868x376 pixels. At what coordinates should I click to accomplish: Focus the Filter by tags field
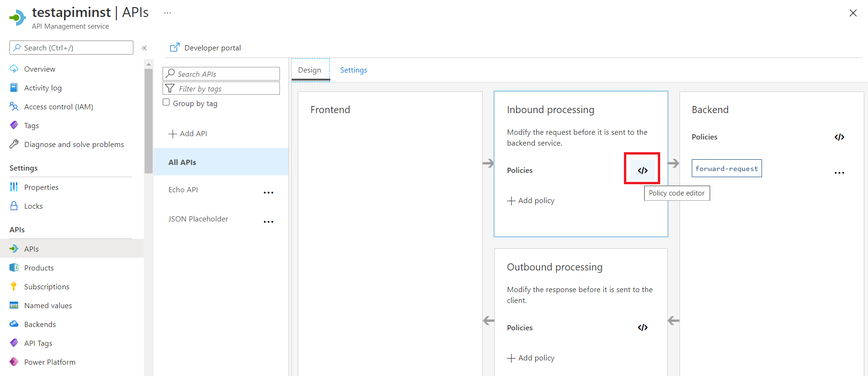(221, 89)
